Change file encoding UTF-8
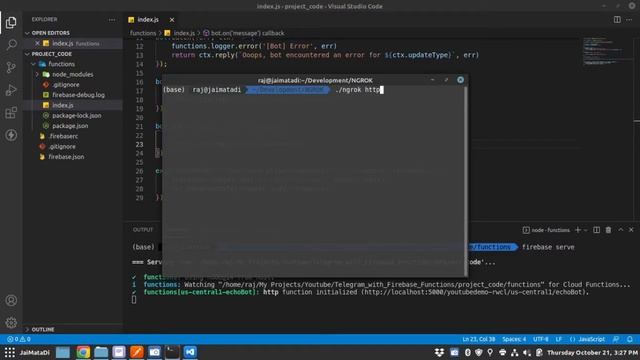 (541, 339)
